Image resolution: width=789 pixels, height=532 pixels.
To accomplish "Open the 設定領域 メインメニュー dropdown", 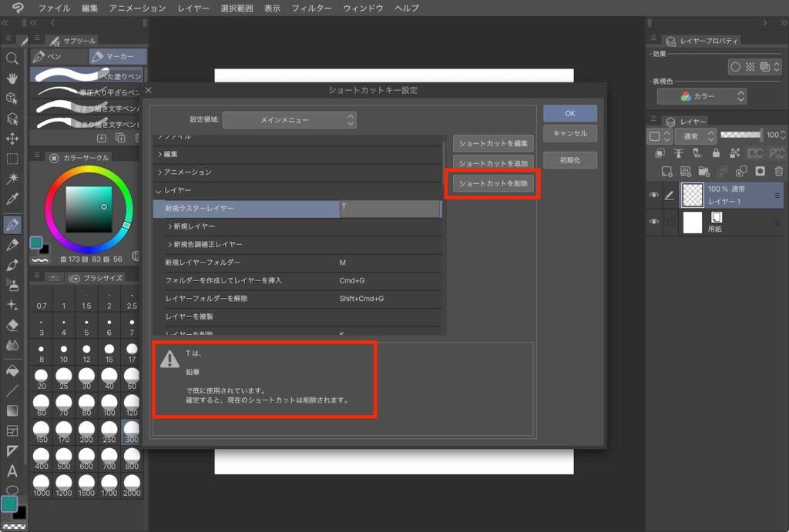I will click(290, 119).
